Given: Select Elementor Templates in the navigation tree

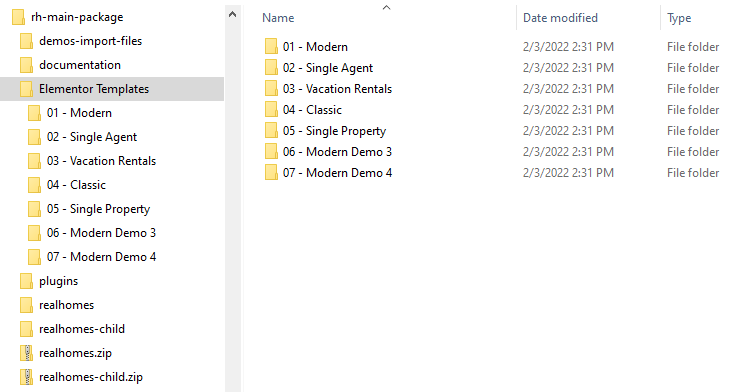Looking at the screenshot, I should [x=112, y=89].
